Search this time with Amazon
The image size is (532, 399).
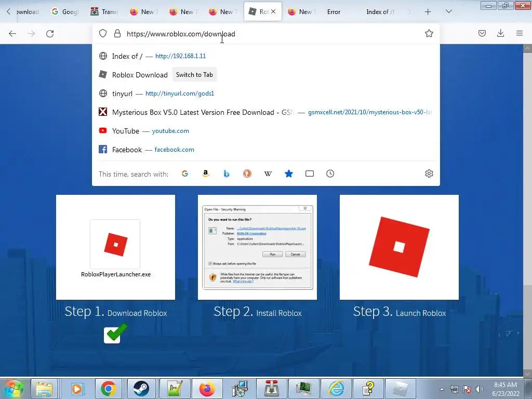206,174
